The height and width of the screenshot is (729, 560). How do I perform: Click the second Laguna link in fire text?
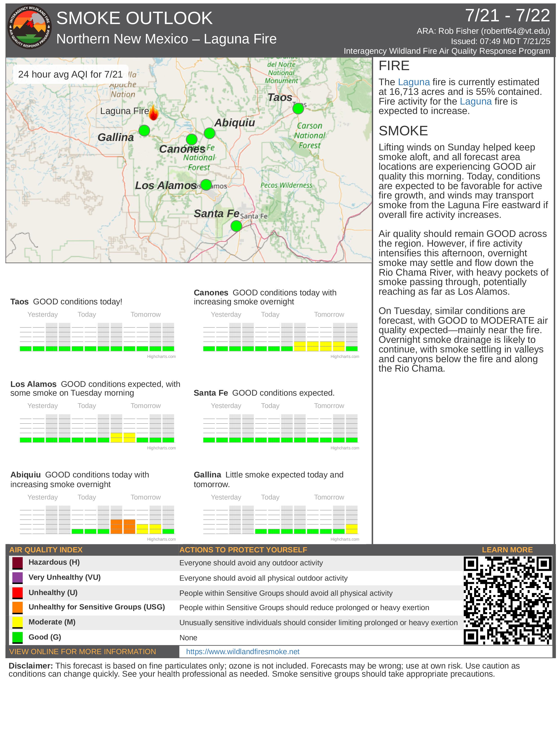(476, 101)
